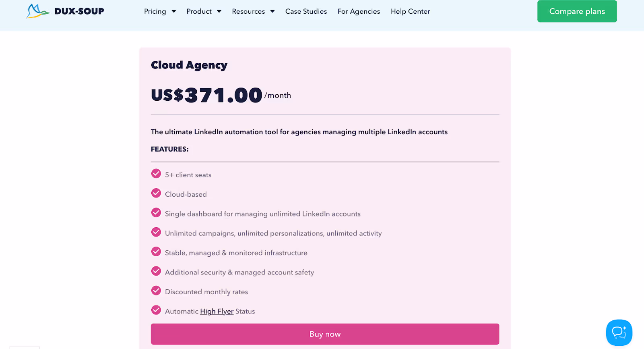Click checkmark beside Stable, managed infrastructure
The width and height of the screenshot is (644, 349).
(156, 251)
